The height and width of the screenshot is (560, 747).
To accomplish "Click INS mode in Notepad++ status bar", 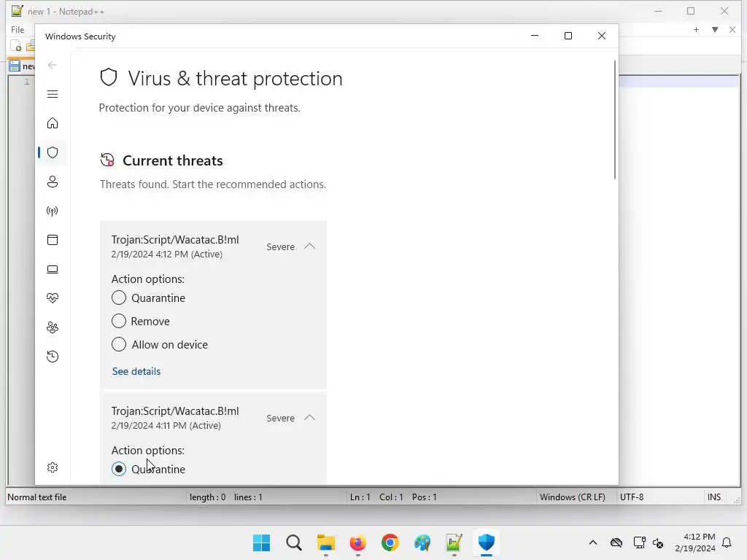I will (714, 497).
